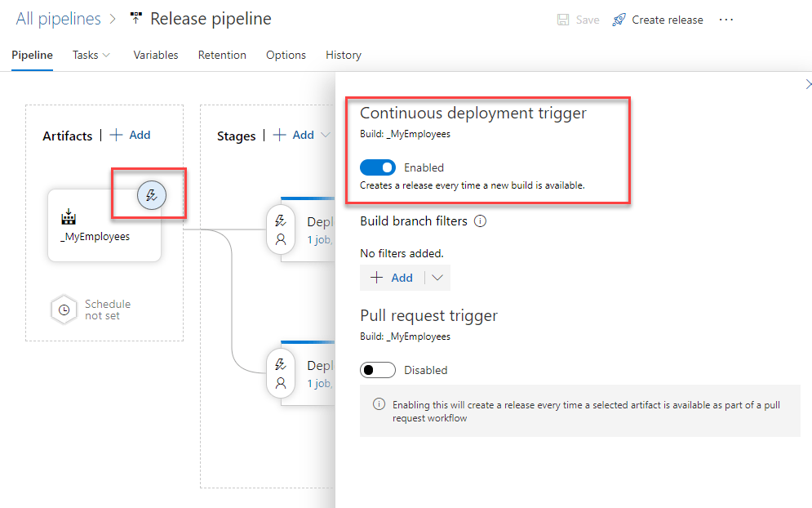Click the Schedule not set clock icon
Viewport: 812px width, 508px height.
(x=64, y=310)
